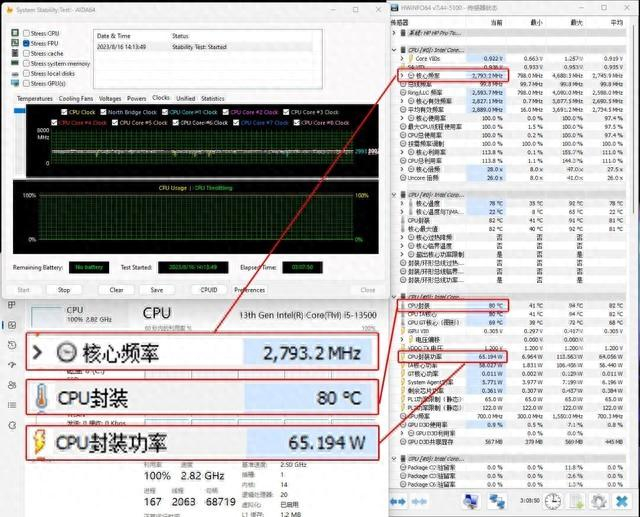The height and width of the screenshot is (517, 640).
Task: Click HWiNFO title bar app icon
Action: coord(394,8)
